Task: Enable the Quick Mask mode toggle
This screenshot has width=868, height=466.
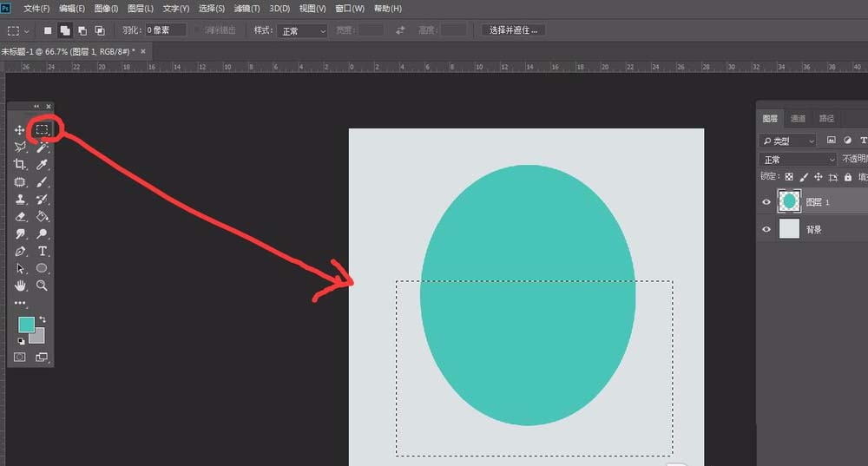Action: 19,357
